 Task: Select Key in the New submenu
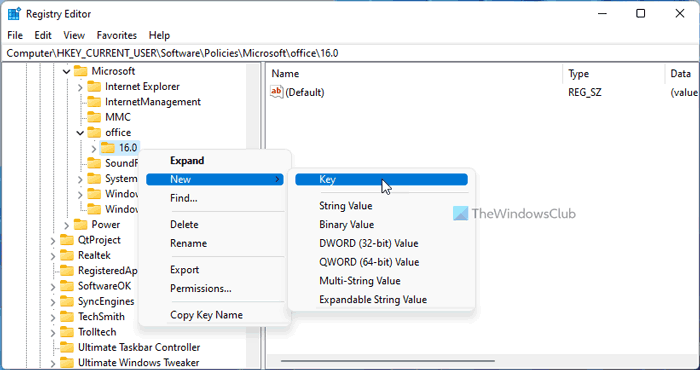tap(381, 179)
